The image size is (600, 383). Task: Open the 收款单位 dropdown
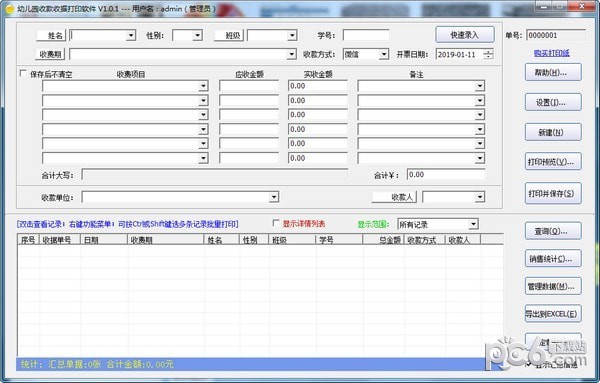pyautogui.click(x=274, y=197)
